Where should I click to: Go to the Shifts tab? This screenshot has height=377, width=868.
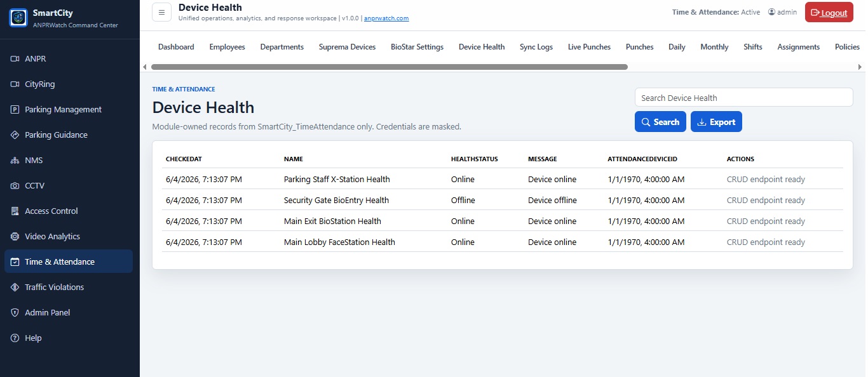[x=753, y=47]
